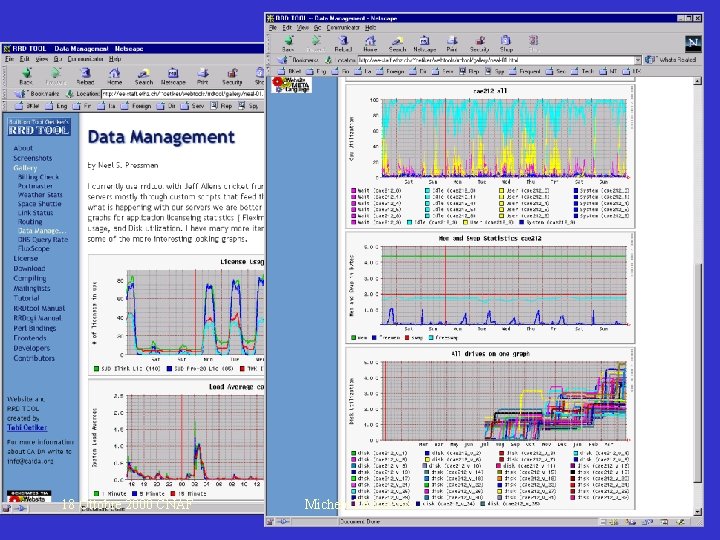Open DNS Query Rate gallery link
This screenshot has width=720, height=540.
[x=43, y=239]
